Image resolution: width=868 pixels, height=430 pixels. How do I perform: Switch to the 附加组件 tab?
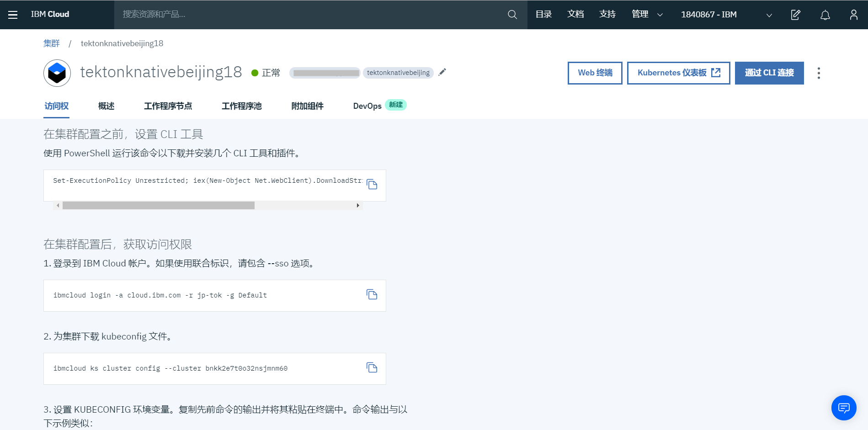[307, 106]
